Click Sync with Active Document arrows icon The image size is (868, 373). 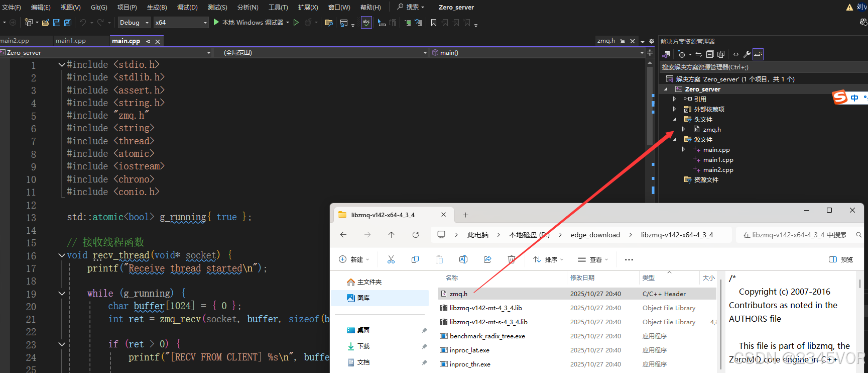(x=699, y=54)
